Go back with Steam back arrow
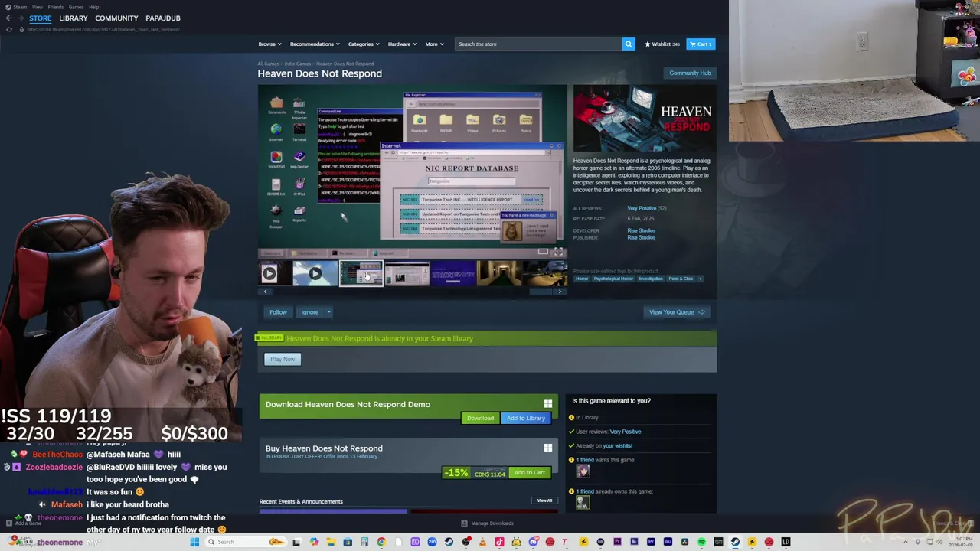This screenshot has height=551, width=980. 8,18
